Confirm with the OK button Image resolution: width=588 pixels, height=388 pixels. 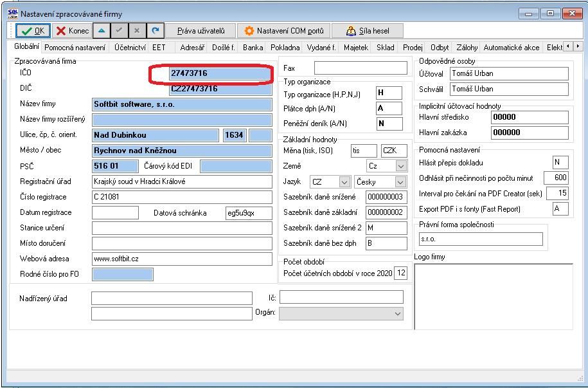33,31
